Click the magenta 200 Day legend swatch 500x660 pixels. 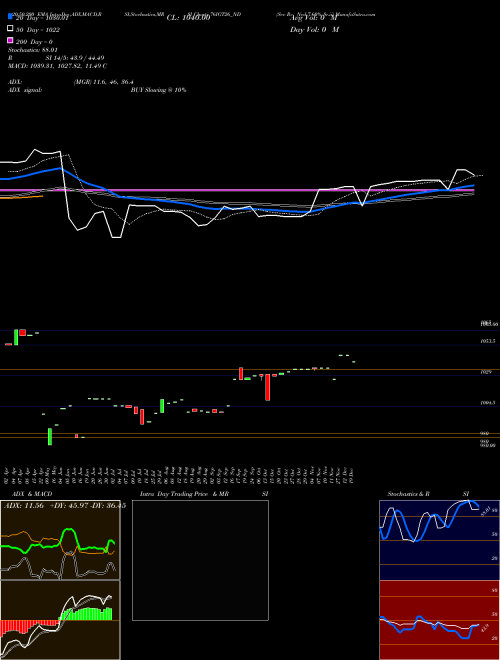pyautogui.click(x=10, y=41)
